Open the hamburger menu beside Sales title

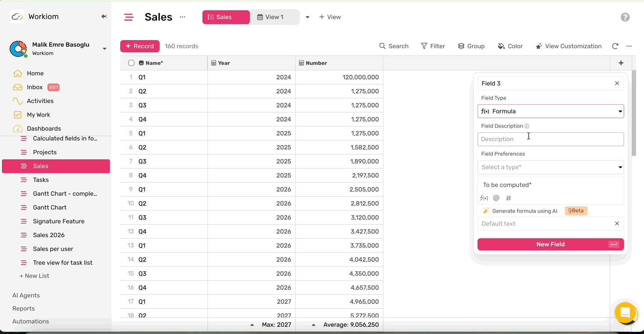[129, 17]
